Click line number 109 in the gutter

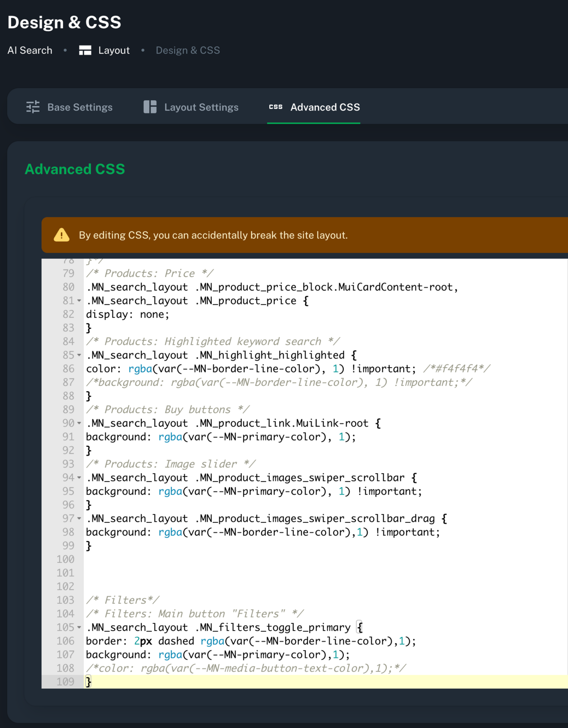(x=65, y=682)
